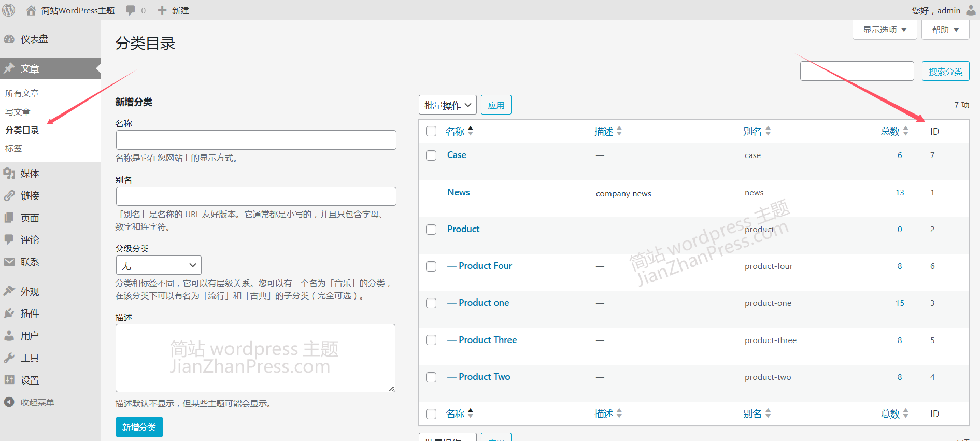Tick the checkbox for Case category
980x441 pixels.
coord(431,155)
